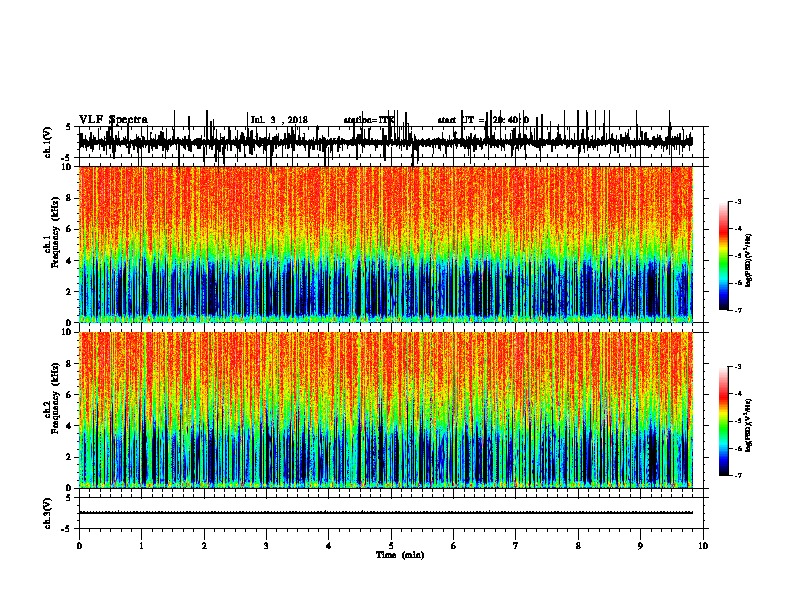Click the time axis tick label "4"
This screenshot has height=612, width=792.
[x=329, y=546]
